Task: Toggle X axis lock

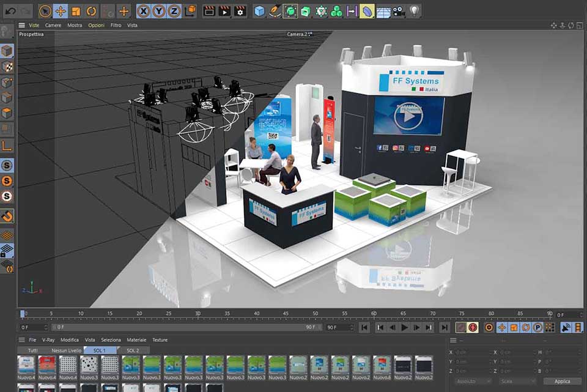Action: click(143, 11)
